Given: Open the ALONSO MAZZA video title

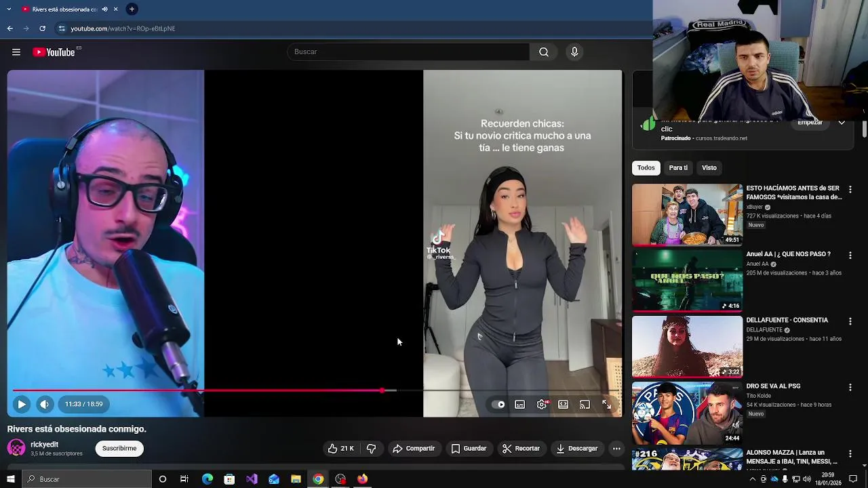Looking at the screenshot, I should pos(791,457).
